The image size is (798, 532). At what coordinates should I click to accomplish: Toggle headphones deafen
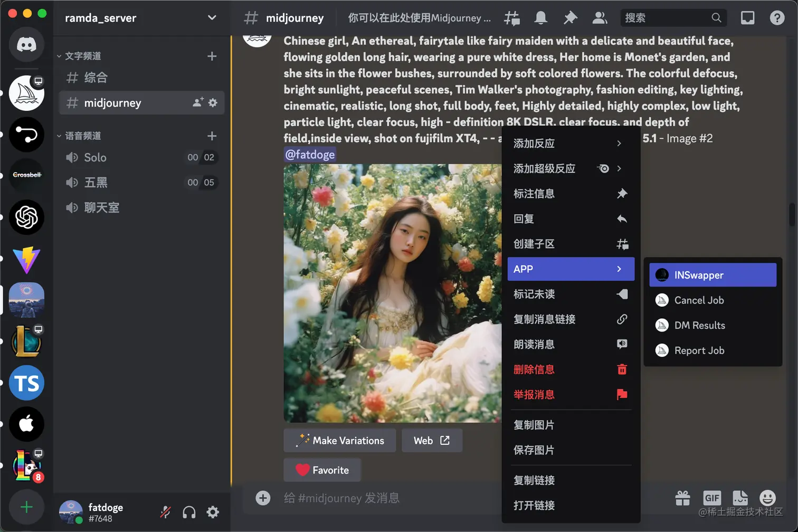(189, 512)
